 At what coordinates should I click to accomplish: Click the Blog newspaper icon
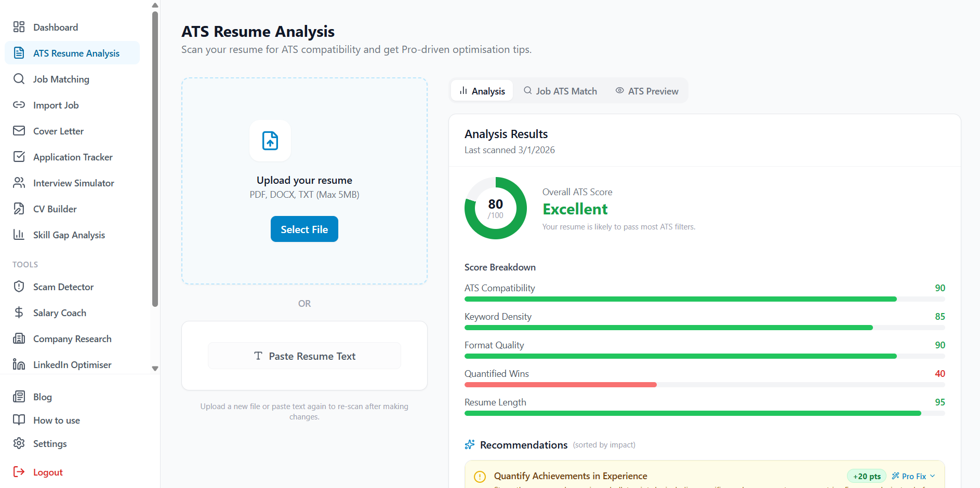click(x=19, y=397)
